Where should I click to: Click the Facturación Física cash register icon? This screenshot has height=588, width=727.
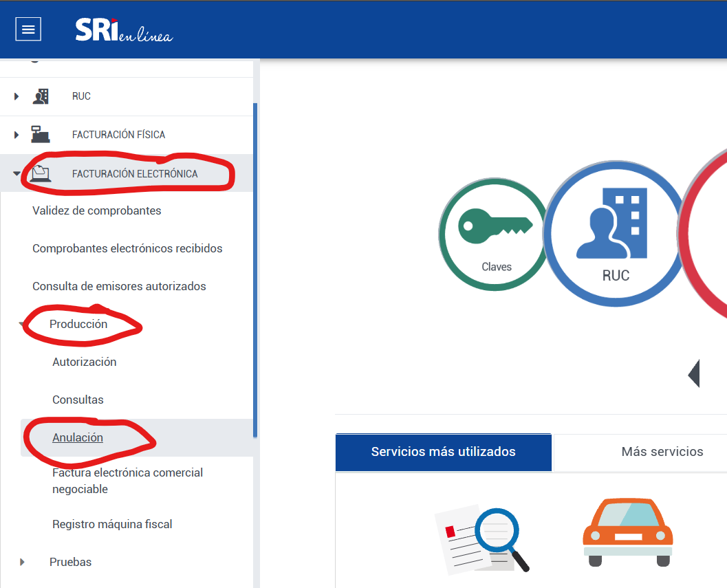[x=41, y=135]
